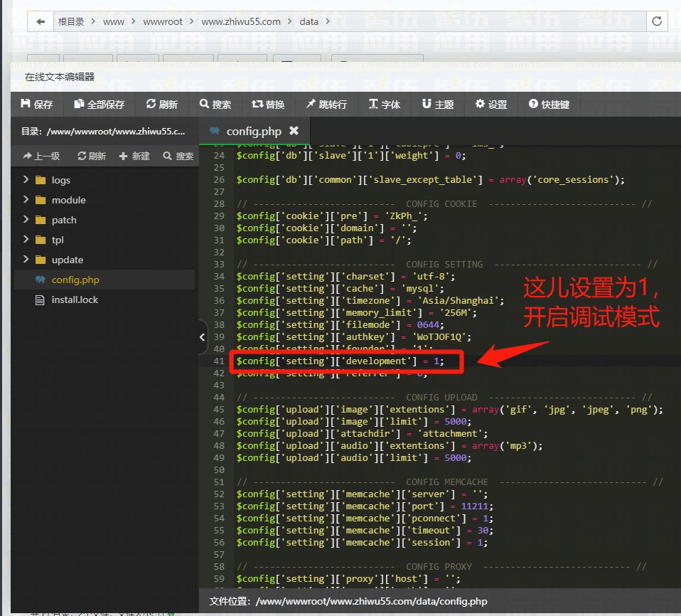Click line 41 development setting code
Screen dimensions: 681x616
[340, 361]
